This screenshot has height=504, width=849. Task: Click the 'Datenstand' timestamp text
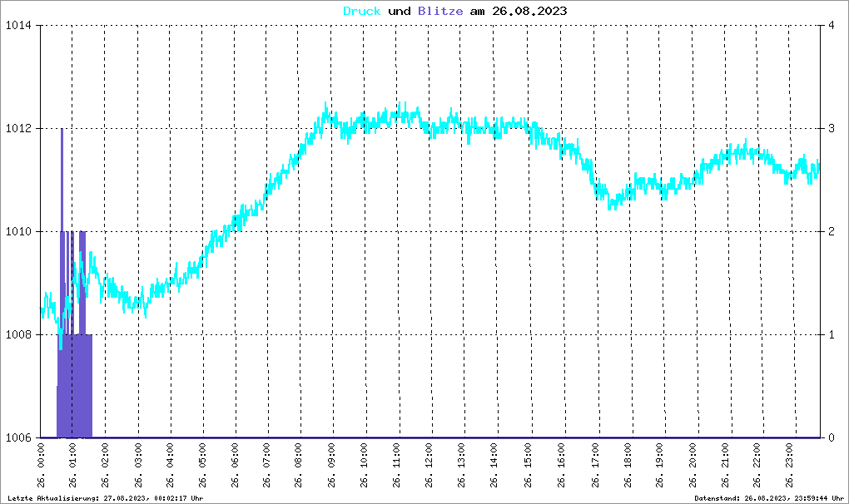769,498
